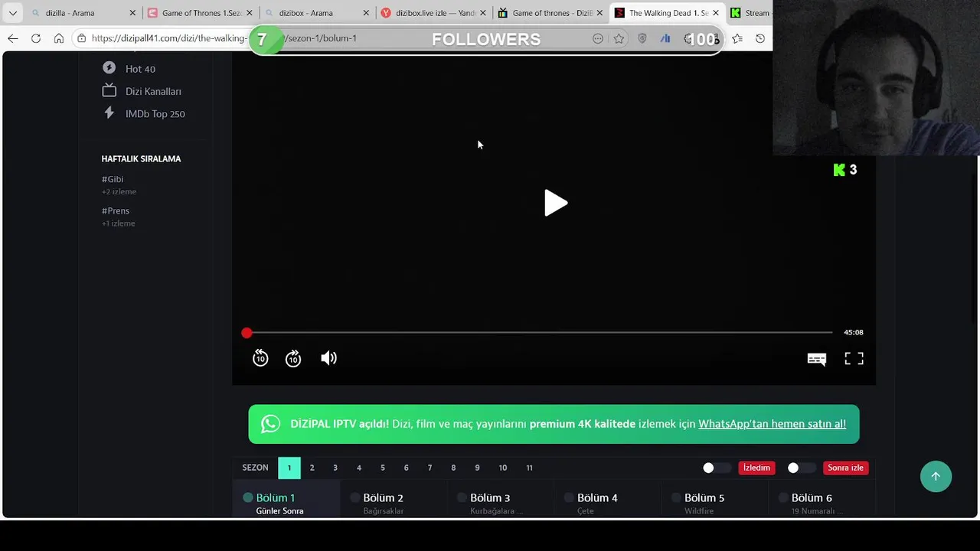Select season 9 tab
The height and width of the screenshot is (551, 980).
coord(477,468)
